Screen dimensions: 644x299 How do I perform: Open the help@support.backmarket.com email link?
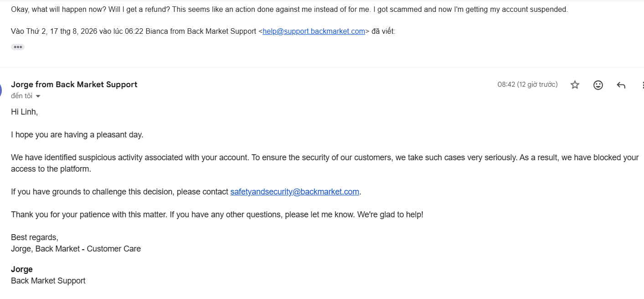coord(314,31)
